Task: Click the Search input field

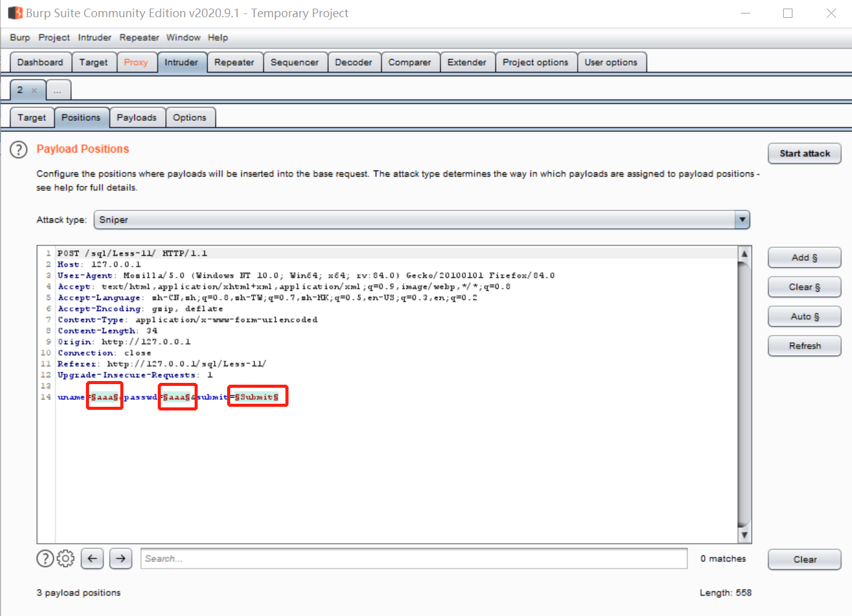Action: pos(414,558)
